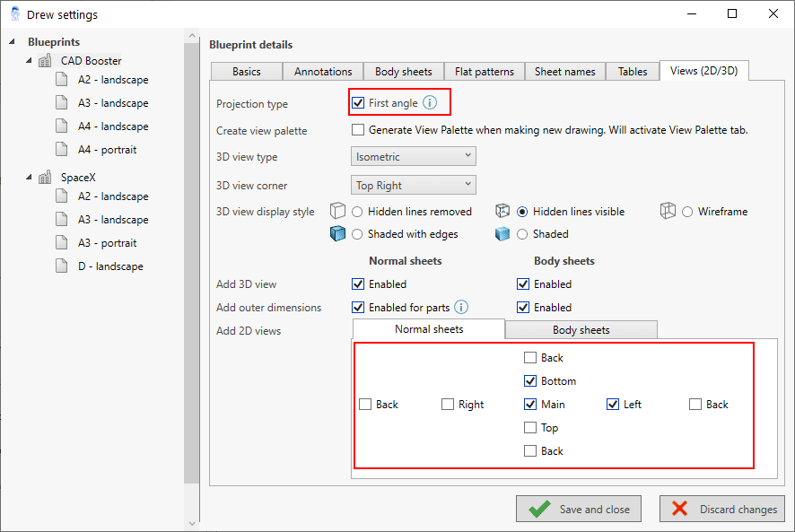795x532 pixels.
Task: Click the Hidden lines removed cube icon
Action: click(337, 212)
